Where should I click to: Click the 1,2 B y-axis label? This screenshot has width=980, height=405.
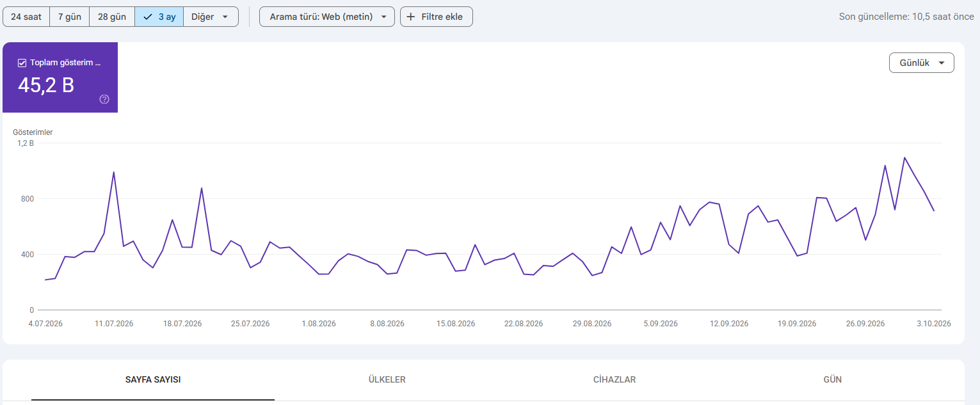coord(26,143)
